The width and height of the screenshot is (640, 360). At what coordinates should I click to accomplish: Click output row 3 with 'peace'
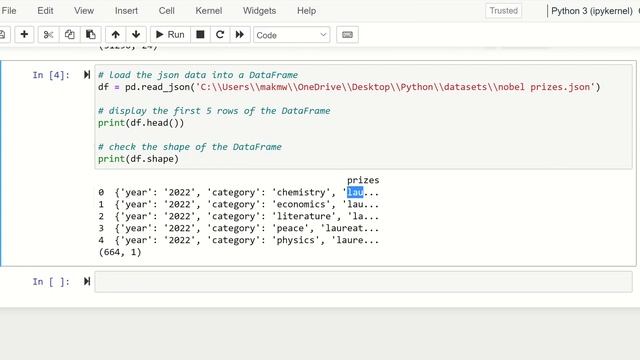point(239,228)
